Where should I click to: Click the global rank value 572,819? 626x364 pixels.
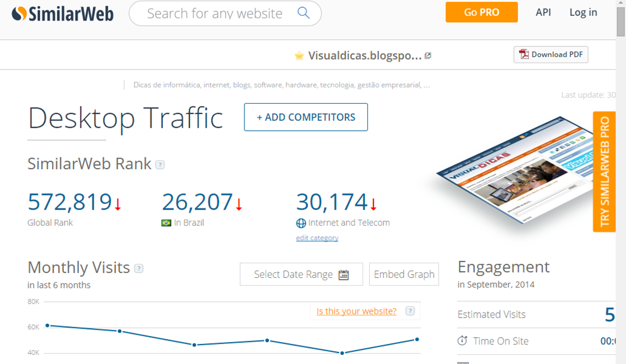[70, 202]
